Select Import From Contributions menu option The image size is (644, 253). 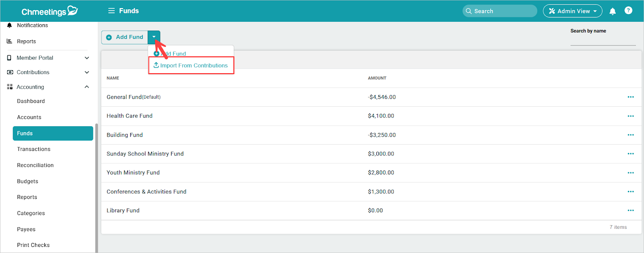(x=191, y=66)
